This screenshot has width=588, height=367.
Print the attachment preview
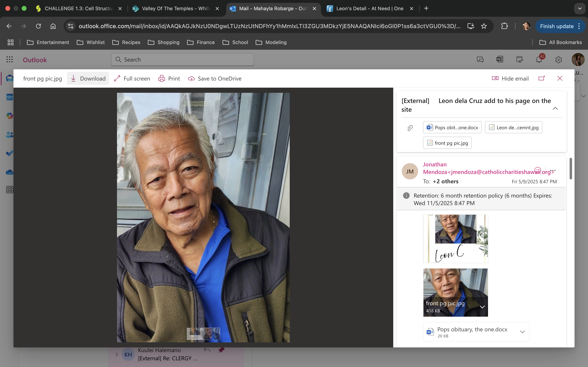pyautogui.click(x=169, y=78)
